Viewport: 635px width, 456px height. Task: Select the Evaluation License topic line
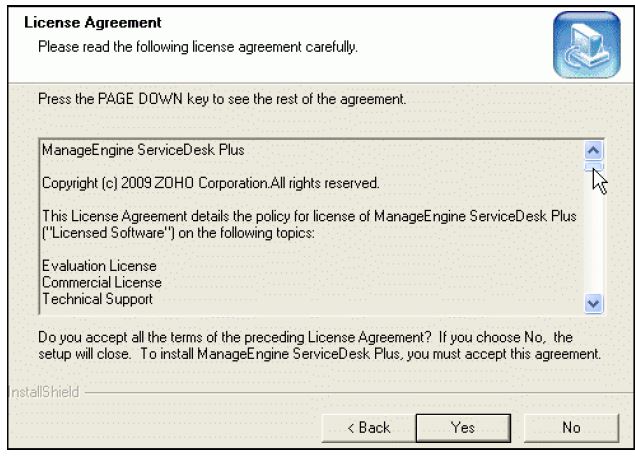99,266
